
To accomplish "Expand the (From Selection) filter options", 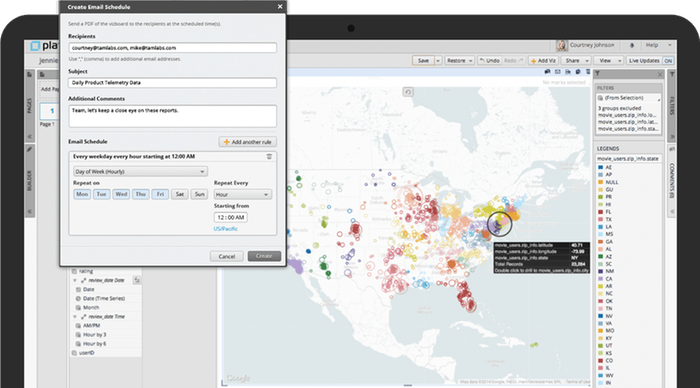I will tap(658, 99).
